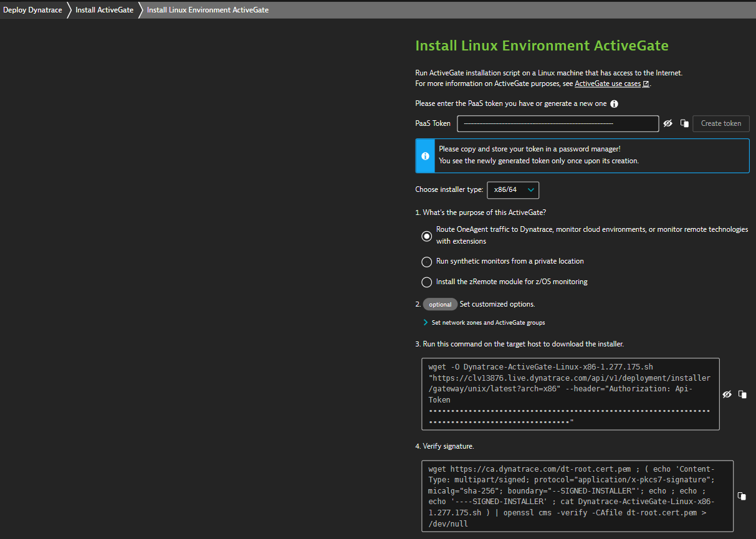756x539 pixels.
Task: Click the wget download command code box
Action: 570,394
